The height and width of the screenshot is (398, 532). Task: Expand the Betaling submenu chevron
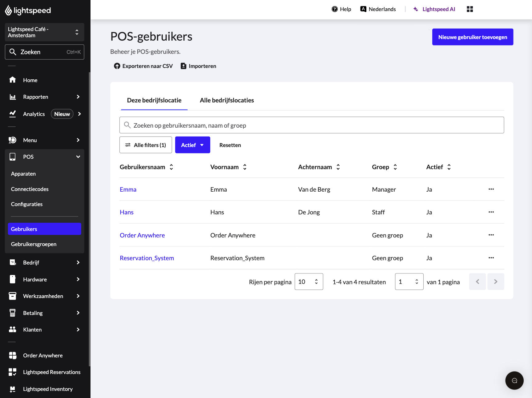click(x=78, y=313)
